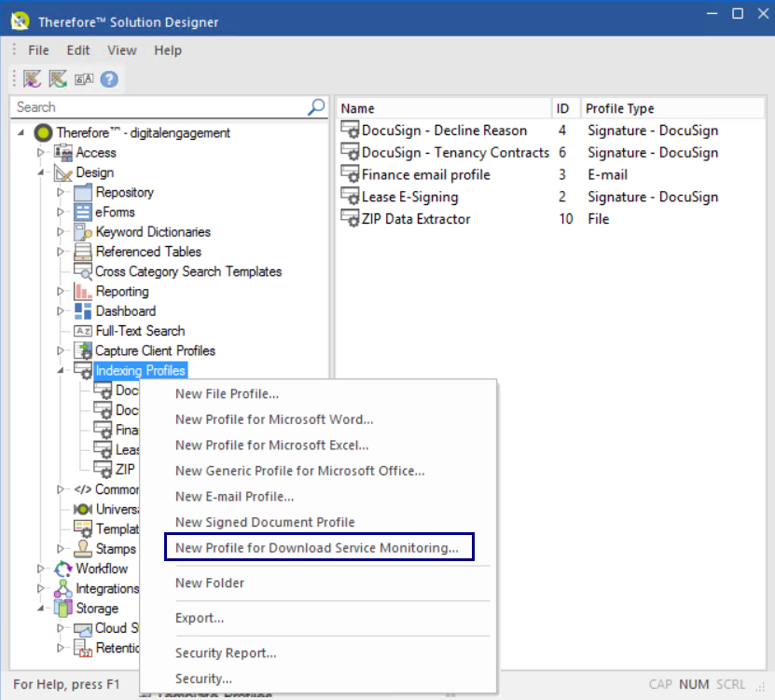
Task: Click the Stamps icon in the tree
Action: [83, 548]
